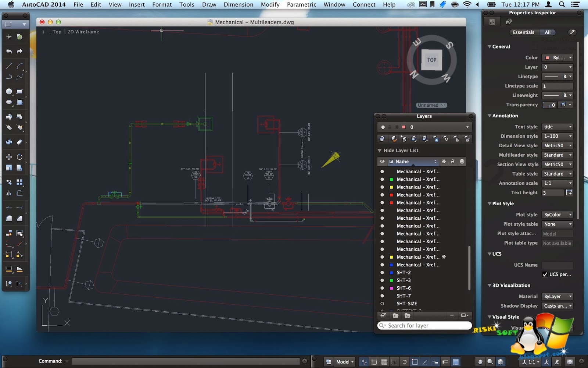This screenshot has width=588, height=368.
Task: Toggle visibility of SHT-2 layer
Action: coord(382,273)
